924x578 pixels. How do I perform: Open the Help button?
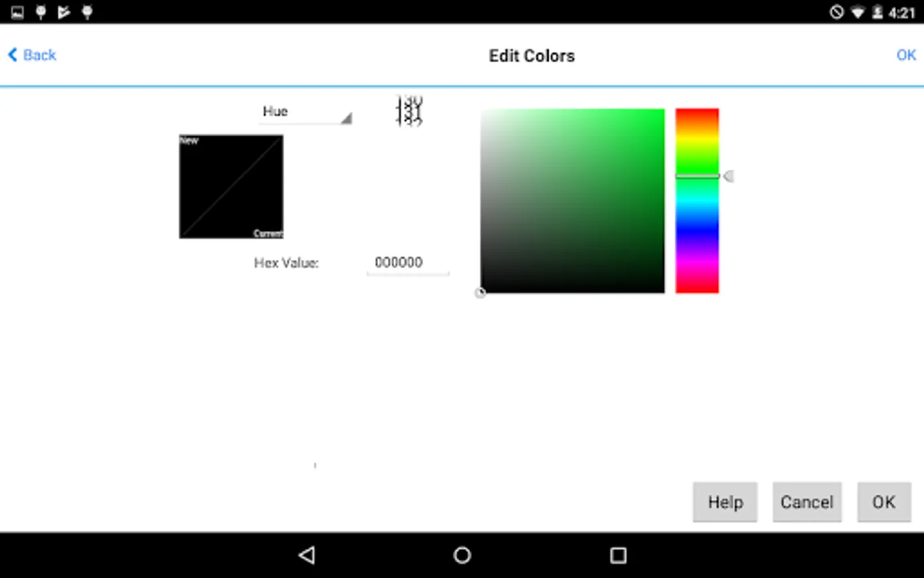tap(725, 502)
